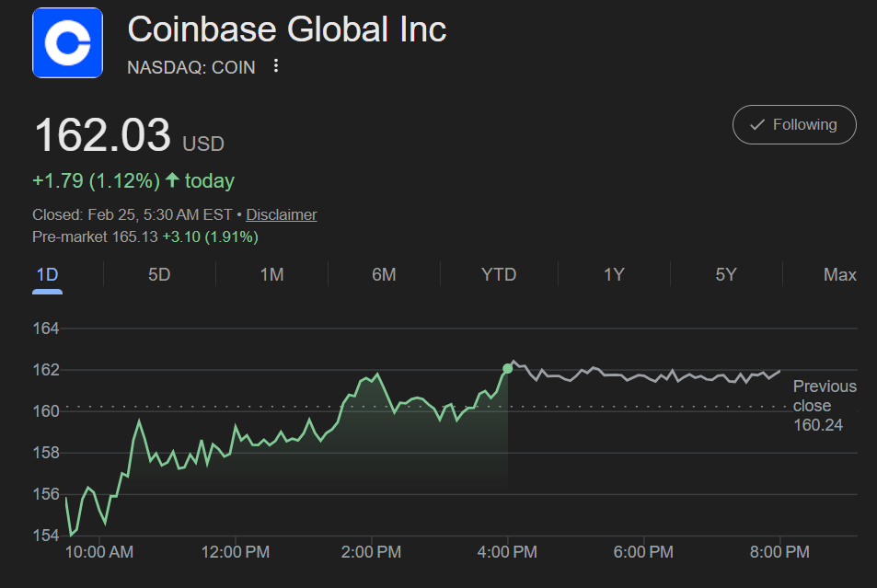This screenshot has height=588, width=877.
Task: Click the Previous close 160.24 label
Action: (823, 405)
